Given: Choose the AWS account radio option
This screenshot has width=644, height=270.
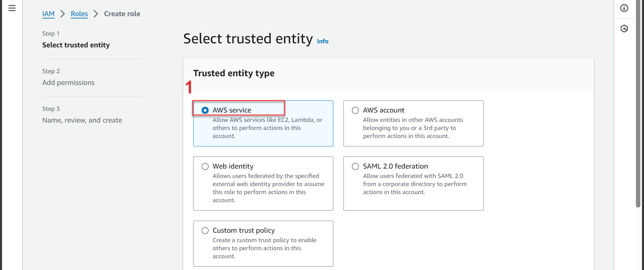Looking at the screenshot, I should (355, 110).
